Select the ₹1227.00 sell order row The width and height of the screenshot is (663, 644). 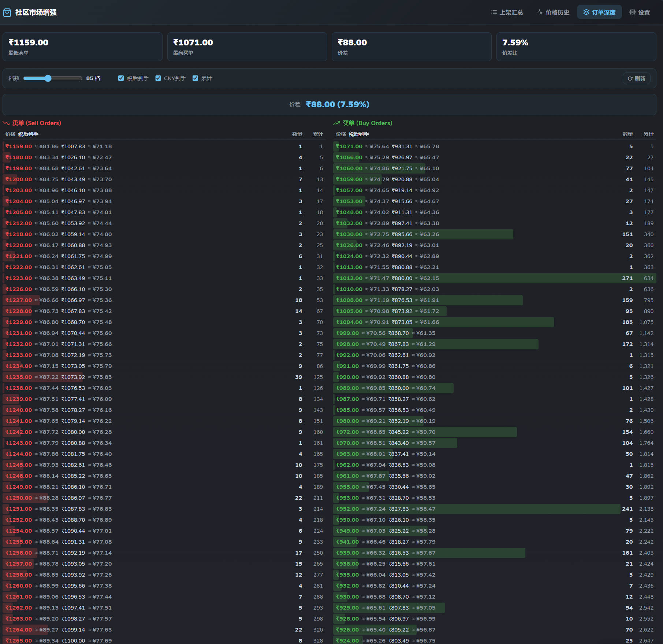coord(164,300)
